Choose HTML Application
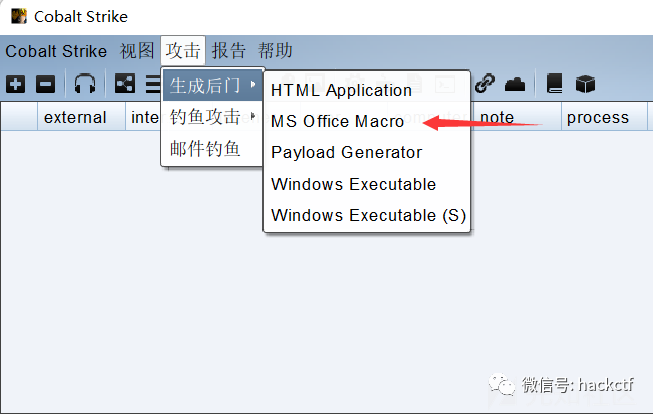 point(367,90)
